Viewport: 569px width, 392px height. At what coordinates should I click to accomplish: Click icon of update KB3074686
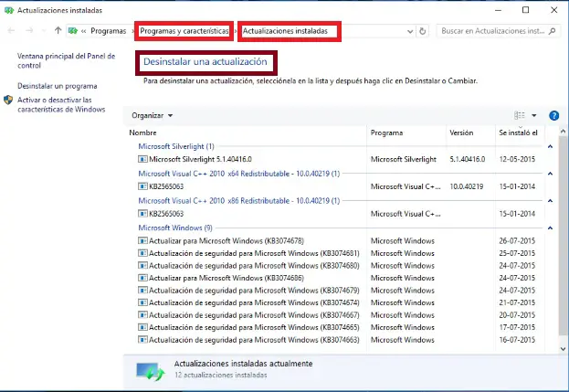pyautogui.click(x=142, y=278)
